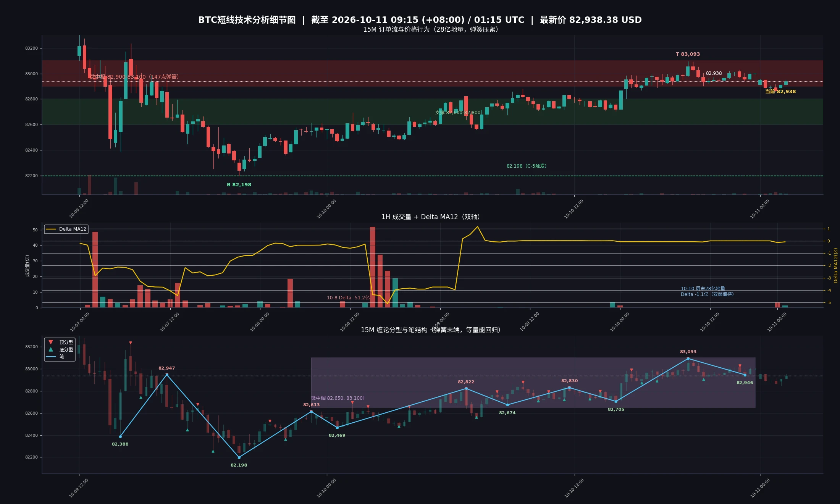The width and height of the screenshot is (840, 504).
Task: Click the '15M 订单流与价格行为' subtitle
Action: tap(431, 29)
